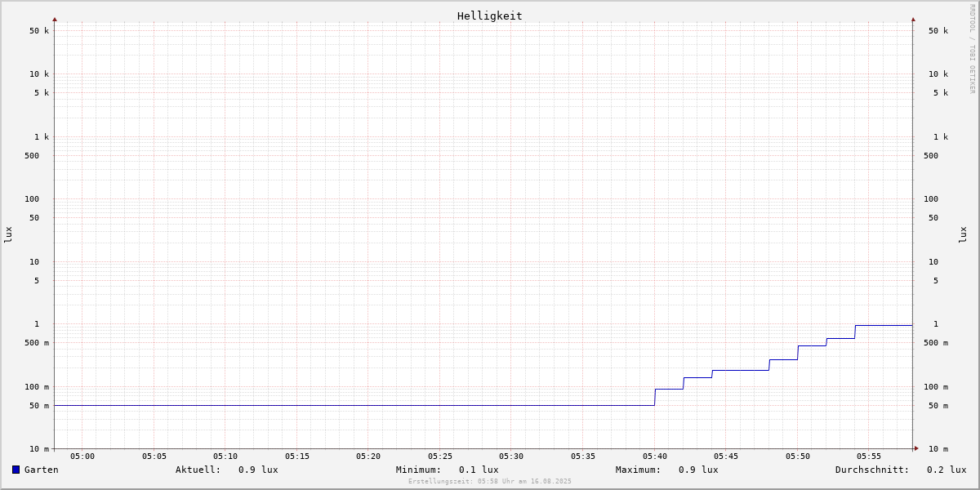This screenshot has height=490, width=980.
Task: Click the 50 k label on left axis
Action: coord(39,31)
